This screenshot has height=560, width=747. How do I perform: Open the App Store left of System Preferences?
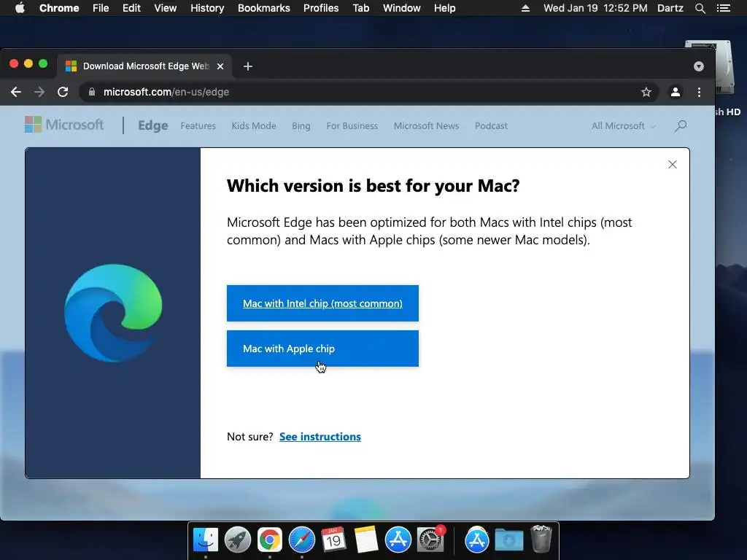[398, 540]
